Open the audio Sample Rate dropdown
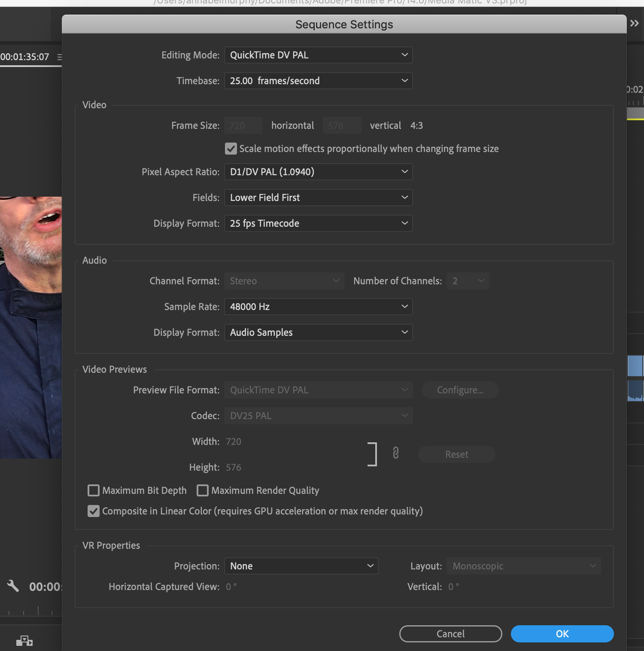The image size is (644, 651). [x=318, y=307]
